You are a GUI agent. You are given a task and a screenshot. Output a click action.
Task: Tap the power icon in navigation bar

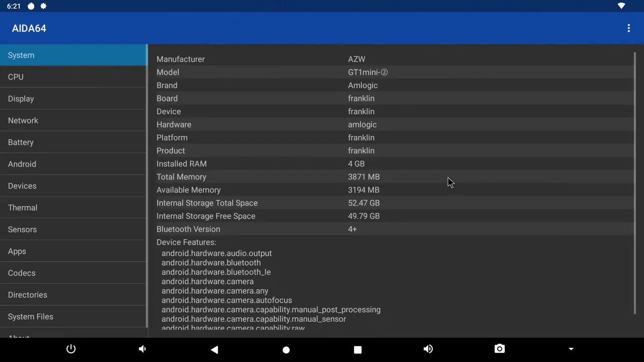click(71, 349)
